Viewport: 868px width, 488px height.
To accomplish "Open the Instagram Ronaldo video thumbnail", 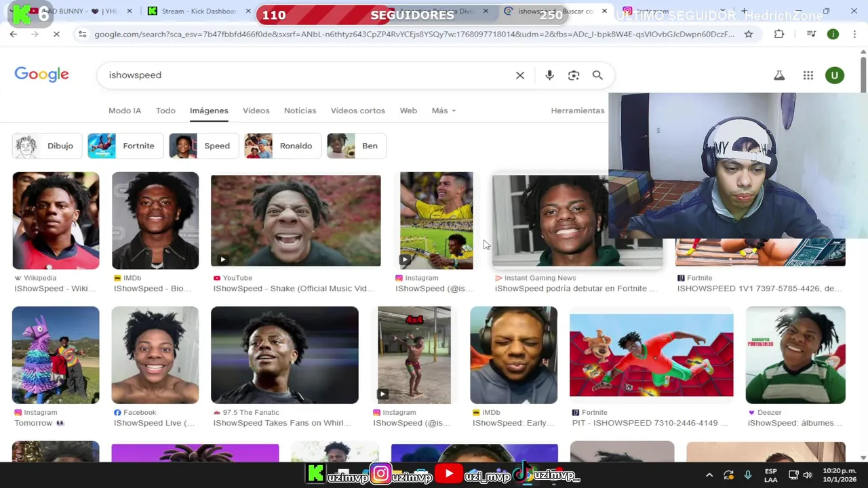I will click(x=437, y=221).
